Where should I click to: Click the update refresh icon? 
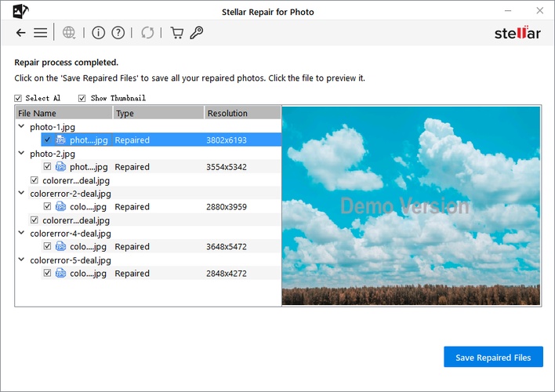147,33
